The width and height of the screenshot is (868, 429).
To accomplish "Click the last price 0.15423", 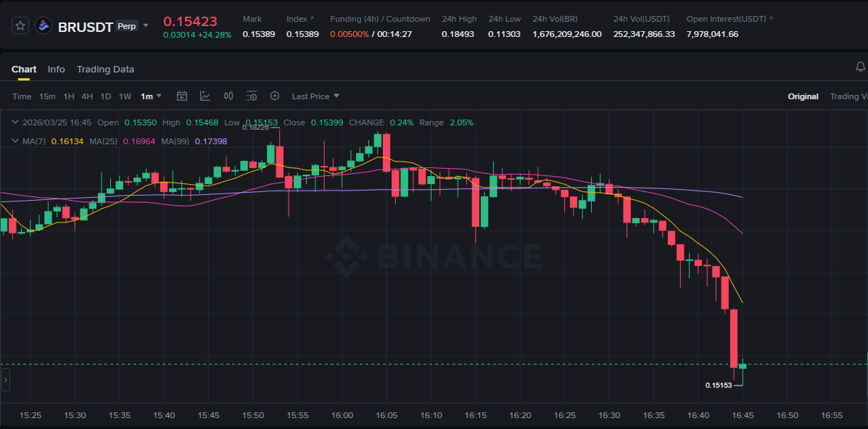I will click(x=190, y=22).
